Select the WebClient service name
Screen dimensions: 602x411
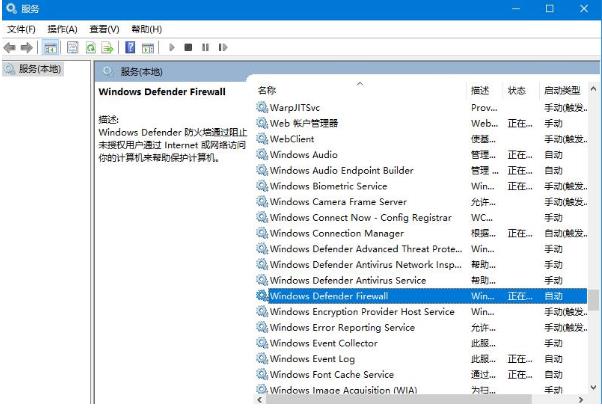[292, 139]
